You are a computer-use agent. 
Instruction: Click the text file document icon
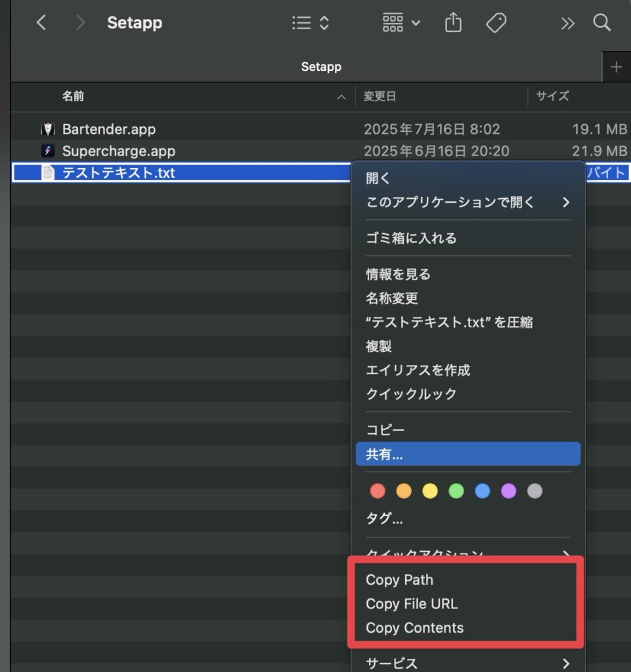point(47,173)
